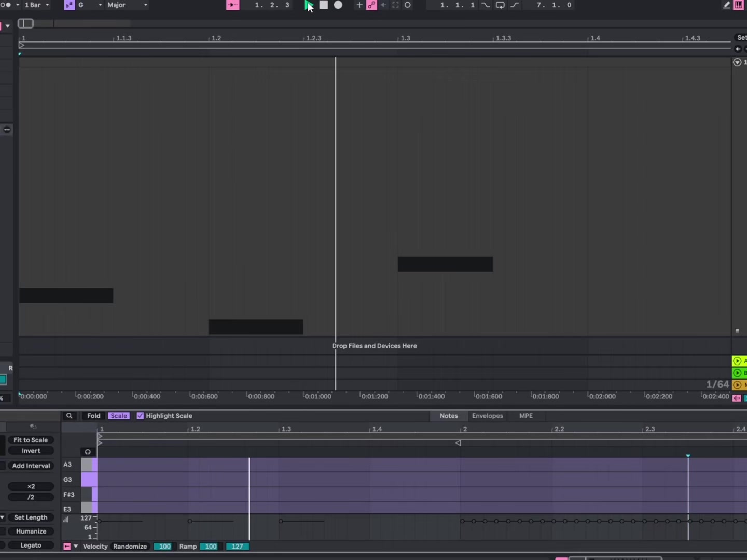Switch to the Envelopes tab
Viewport: 747px width, 560px height.
pos(488,416)
